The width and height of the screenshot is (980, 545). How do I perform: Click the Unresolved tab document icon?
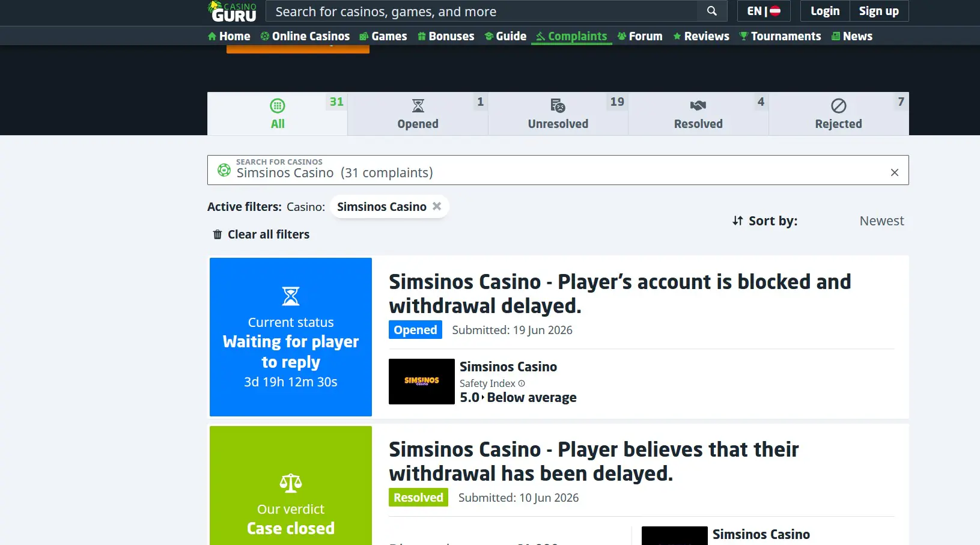point(558,106)
